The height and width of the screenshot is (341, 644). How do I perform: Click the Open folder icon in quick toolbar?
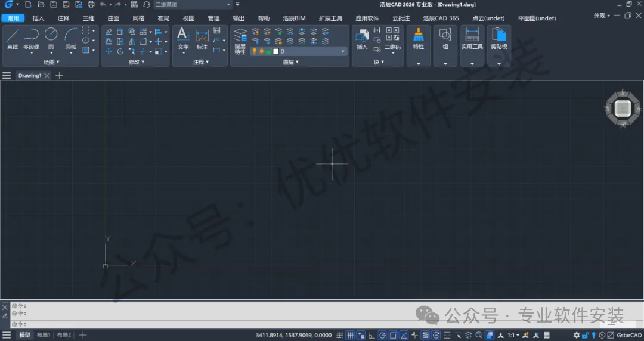[x=41, y=5]
